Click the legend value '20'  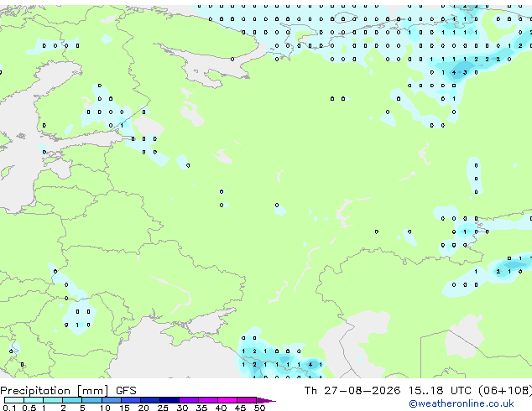tap(143, 408)
